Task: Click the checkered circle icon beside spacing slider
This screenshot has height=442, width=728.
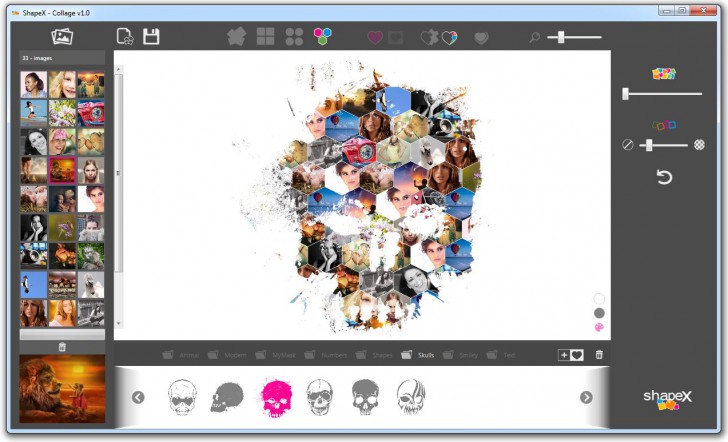Action: (699, 145)
